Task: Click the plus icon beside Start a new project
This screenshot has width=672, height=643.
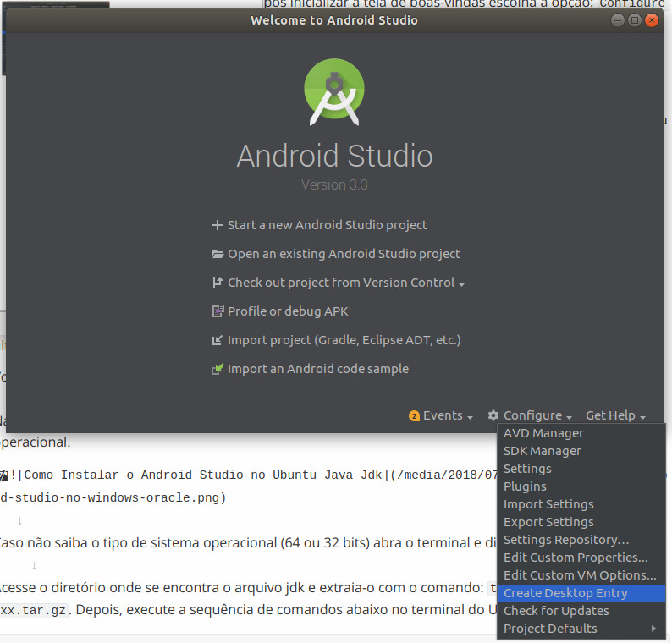Action: coord(218,225)
